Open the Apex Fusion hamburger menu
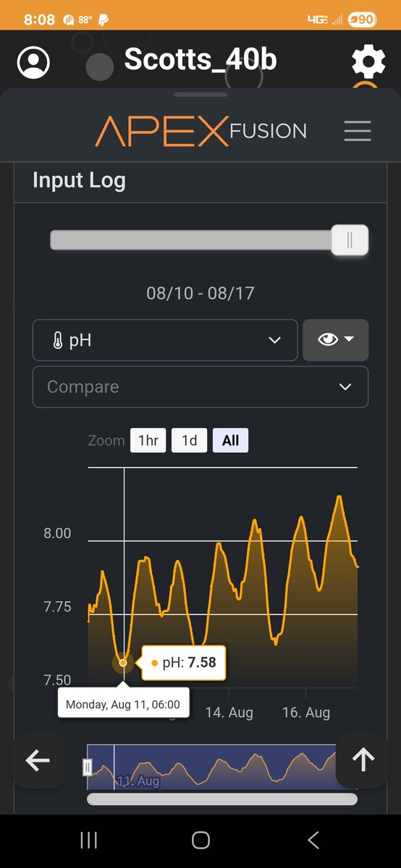The height and width of the screenshot is (868, 401). pyautogui.click(x=358, y=131)
